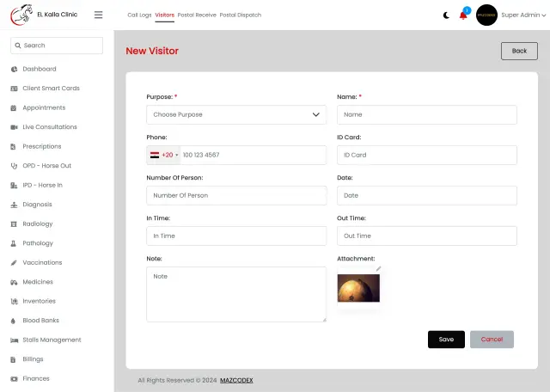Go to Postal Receive tab
Viewport: 550px width, 392px height.
coord(197,15)
